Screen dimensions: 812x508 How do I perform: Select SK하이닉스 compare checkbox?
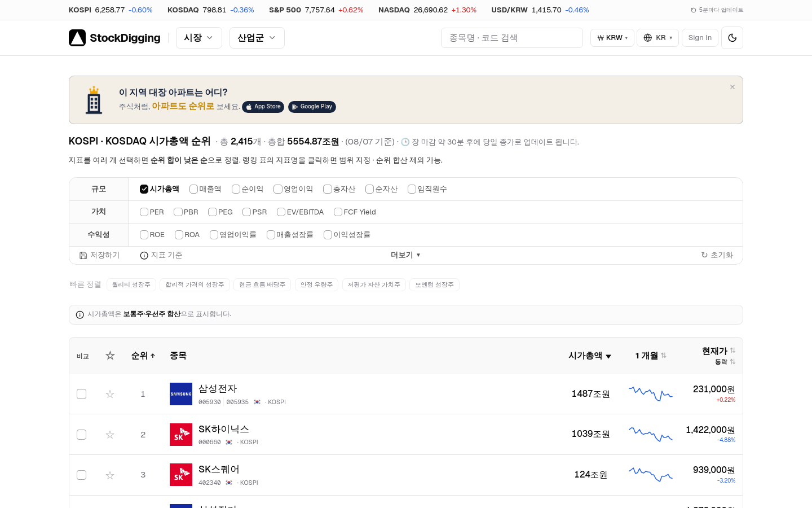81,435
